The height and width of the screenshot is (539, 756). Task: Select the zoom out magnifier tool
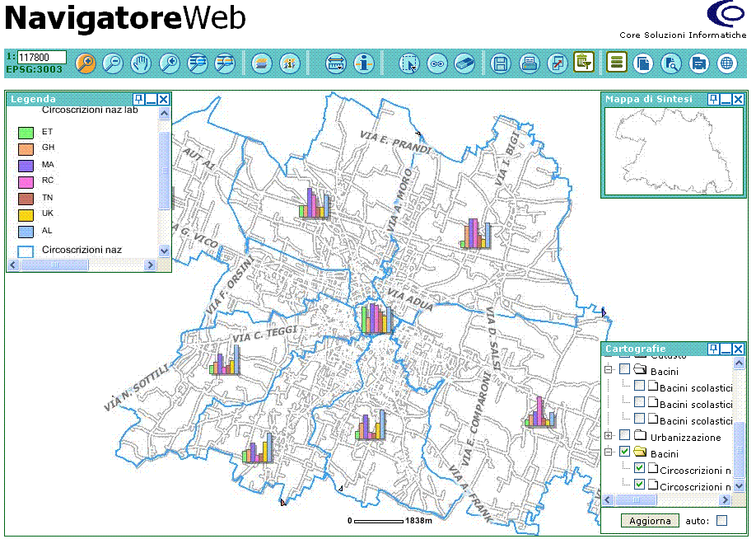113,63
